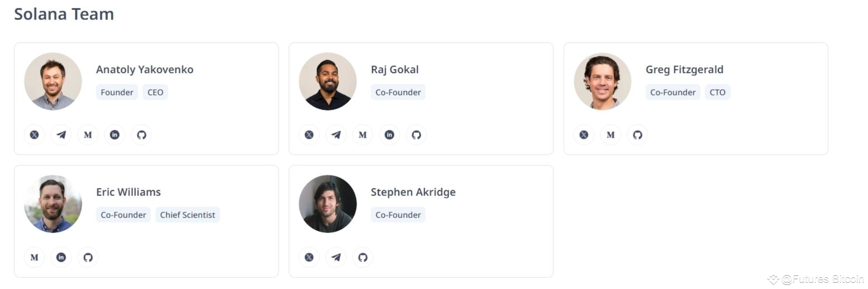This screenshot has width=868, height=289.
Task: Click the Chief Scientist tag
Action: [x=188, y=214]
